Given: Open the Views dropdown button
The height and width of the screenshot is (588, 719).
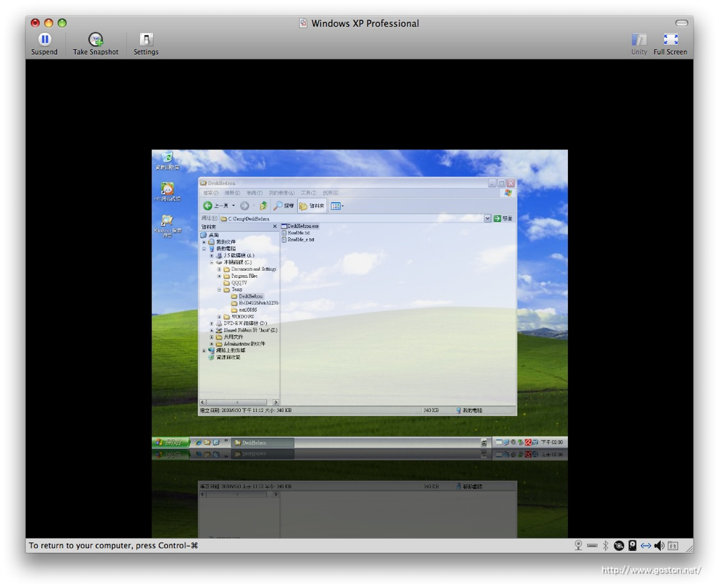Looking at the screenshot, I should coord(337,206).
